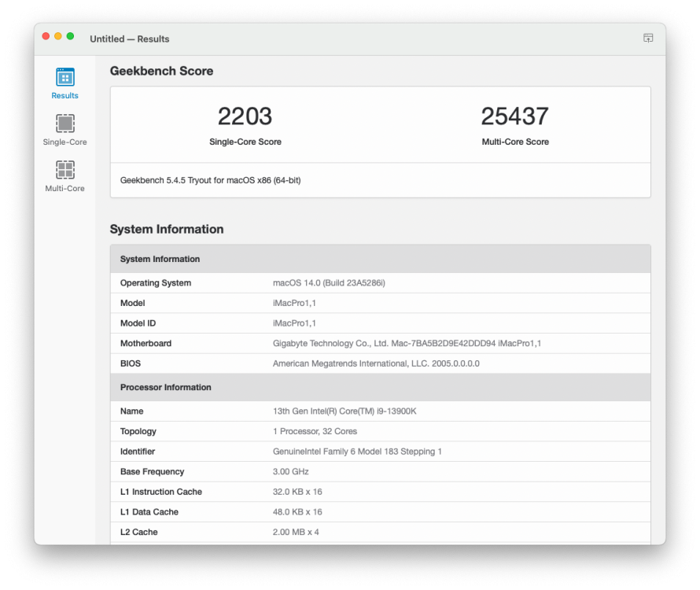This screenshot has height=590, width=700.
Task: Select the American Megatrends BIOS value
Action: pos(376,363)
